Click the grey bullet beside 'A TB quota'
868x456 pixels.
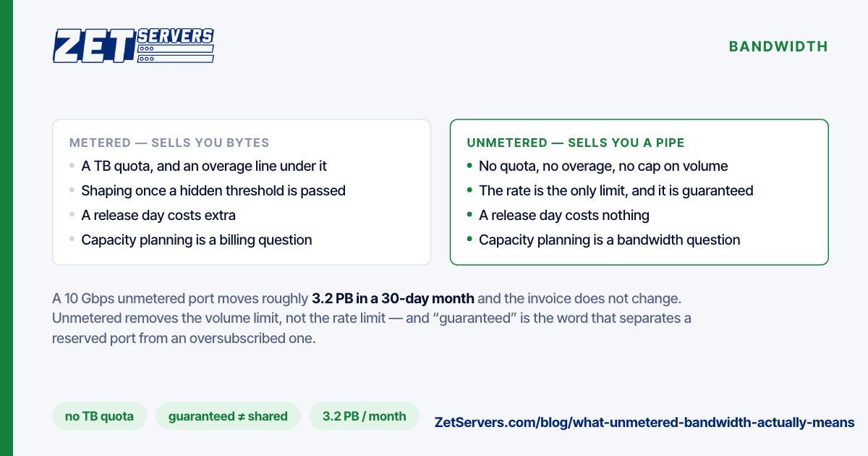[72, 166]
